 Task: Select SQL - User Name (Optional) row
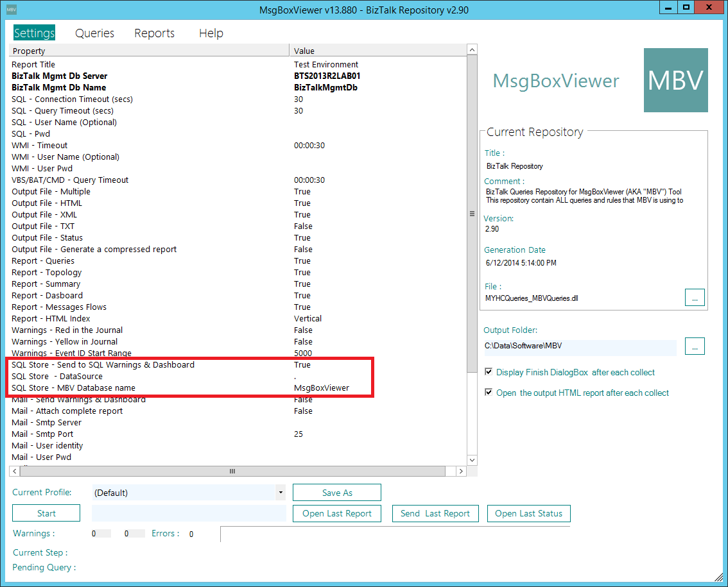click(x=238, y=123)
